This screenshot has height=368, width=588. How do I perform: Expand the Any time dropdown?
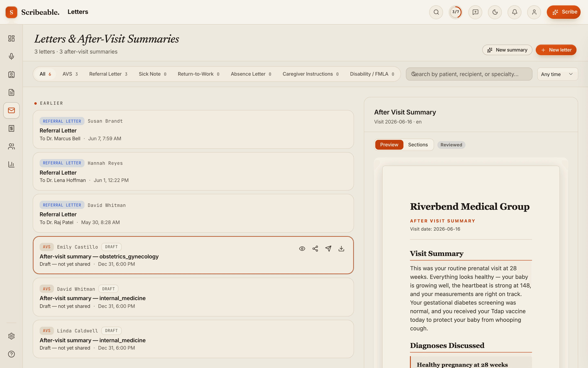coord(557,74)
